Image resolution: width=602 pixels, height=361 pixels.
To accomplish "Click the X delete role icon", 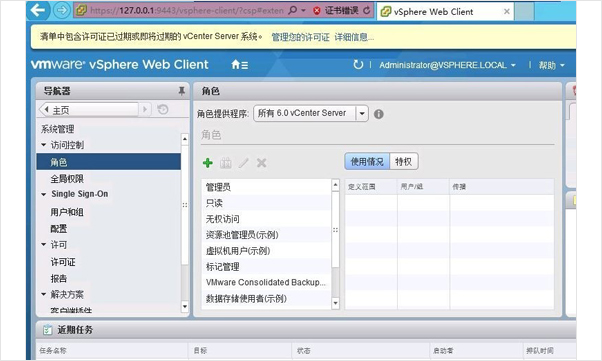I will (x=261, y=163).
